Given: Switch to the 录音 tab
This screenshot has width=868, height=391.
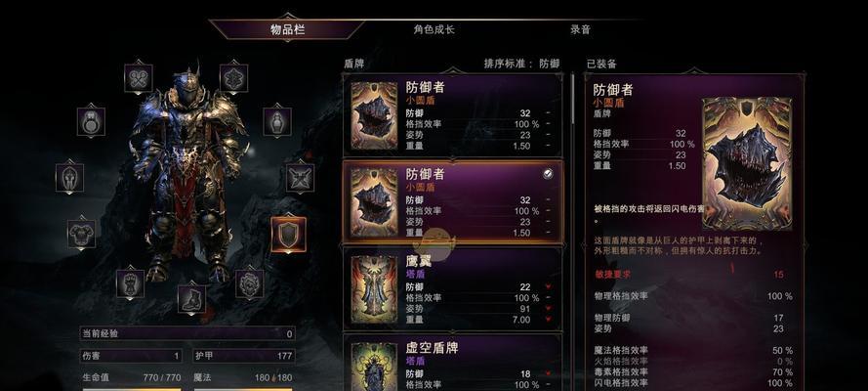Looking at the screenshot, I should coord(580,30).
